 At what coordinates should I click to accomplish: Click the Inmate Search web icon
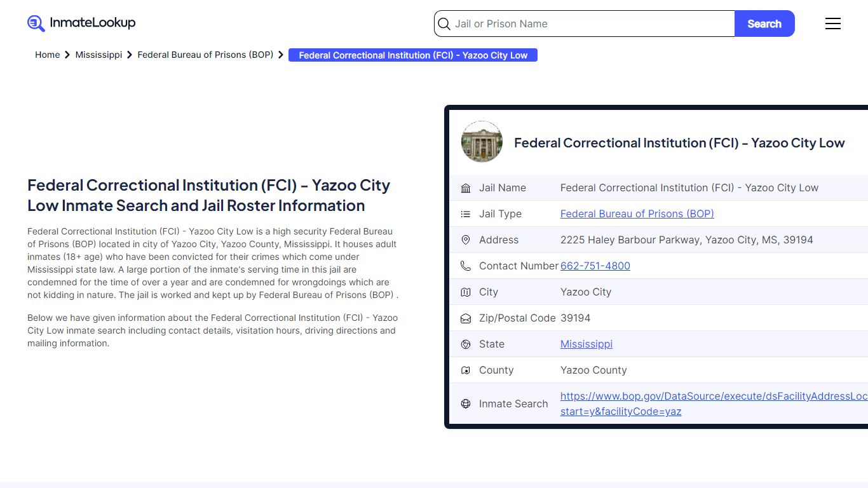click(x=466, y=403)
